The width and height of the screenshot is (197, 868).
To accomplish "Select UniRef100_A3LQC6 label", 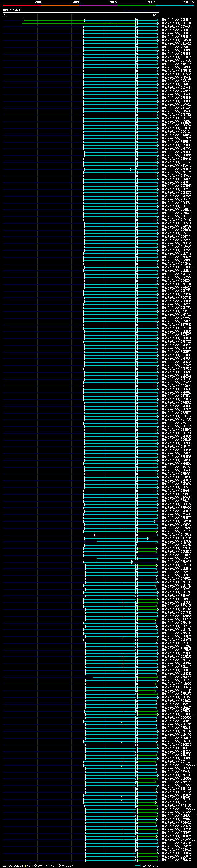I will (x=176, y=636).
